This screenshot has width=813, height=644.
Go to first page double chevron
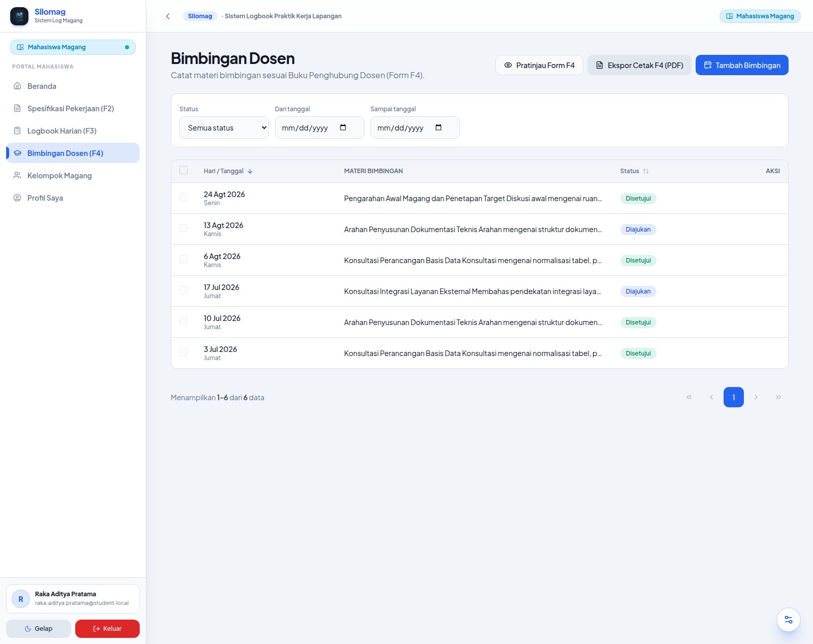coord(689,397)
